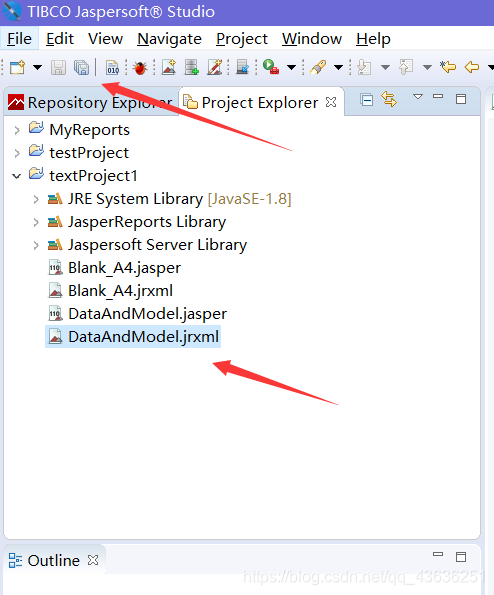Expand JasperReports Library
This screenshot has width=494, height=595.
[x=36, y=222]
